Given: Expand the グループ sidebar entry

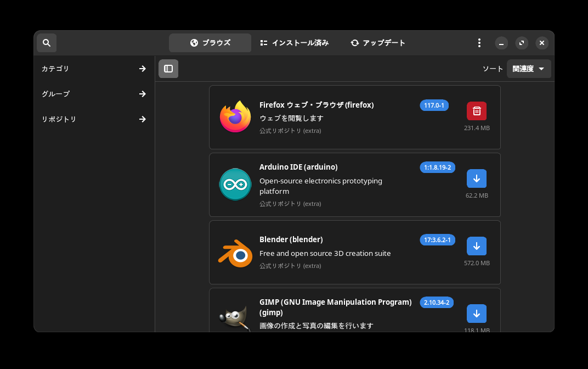Looking at the screenshot, I should pos(94,94).
